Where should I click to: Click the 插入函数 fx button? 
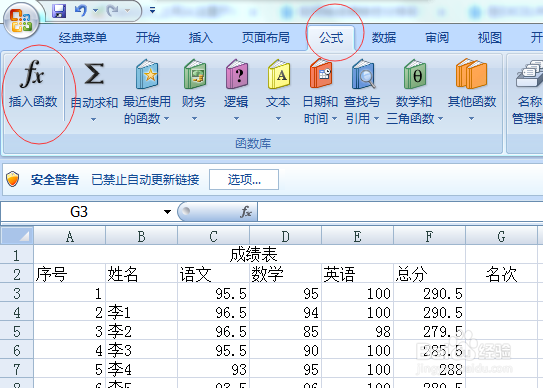33,84
